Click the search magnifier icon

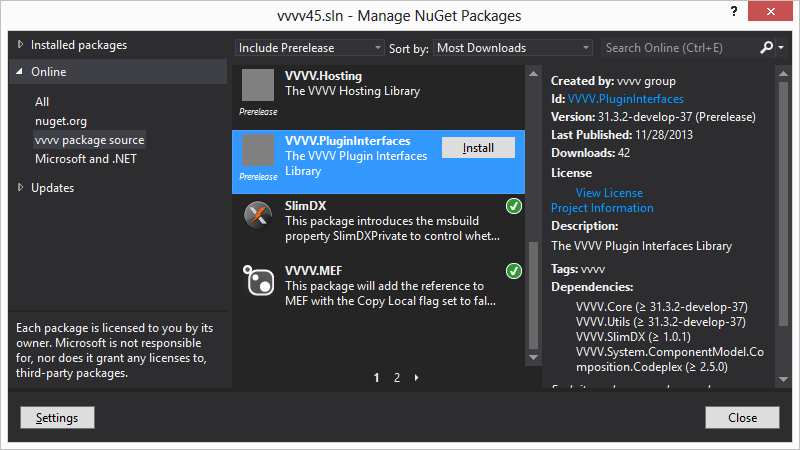tap(766, 48)
